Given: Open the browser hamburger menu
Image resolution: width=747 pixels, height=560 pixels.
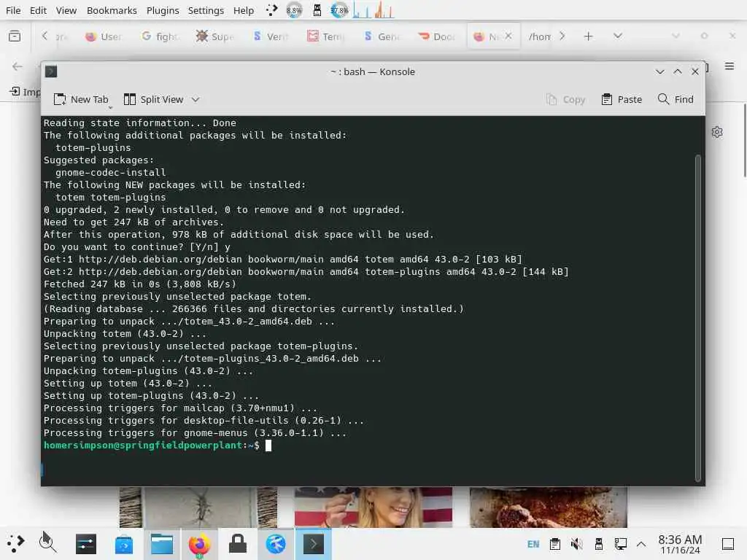Looking at the screenshot, I should [x=729, y=66].
